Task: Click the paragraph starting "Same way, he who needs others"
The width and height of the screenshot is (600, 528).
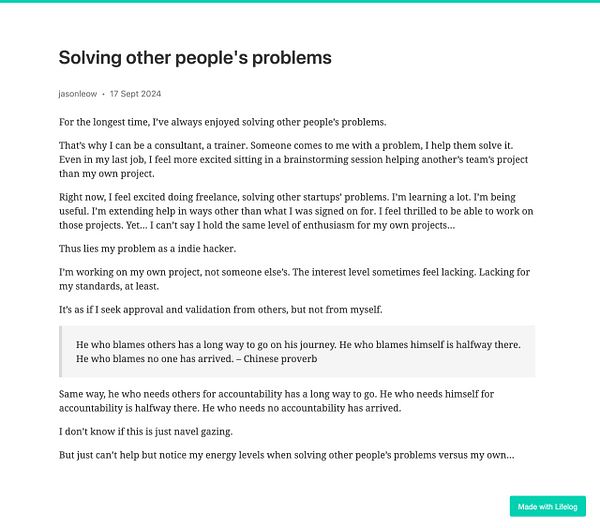Action: click(276, 401)
